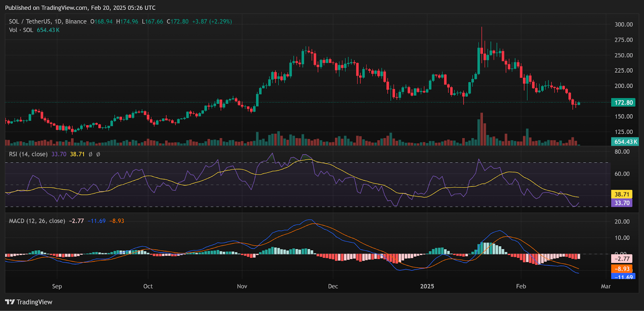Select the Feb label on the time axis
644x311 pixels.
pyautogui.click(x=521, y=286)
